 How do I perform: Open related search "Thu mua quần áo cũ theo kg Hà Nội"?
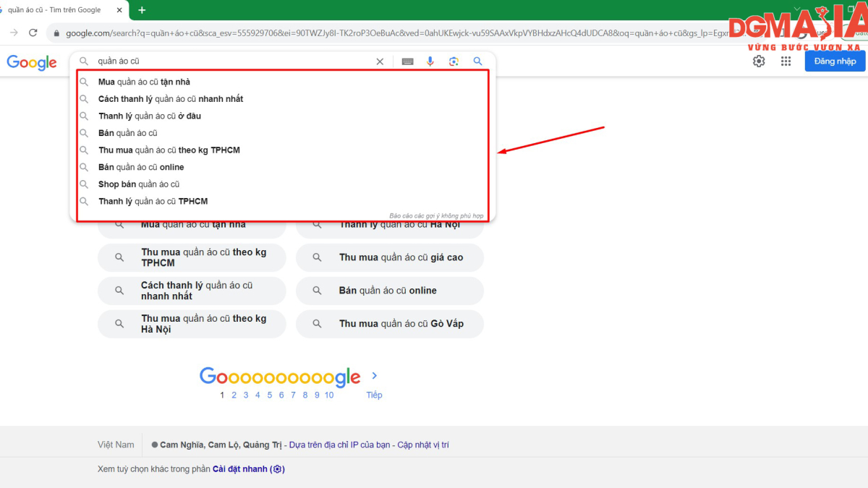192,324
